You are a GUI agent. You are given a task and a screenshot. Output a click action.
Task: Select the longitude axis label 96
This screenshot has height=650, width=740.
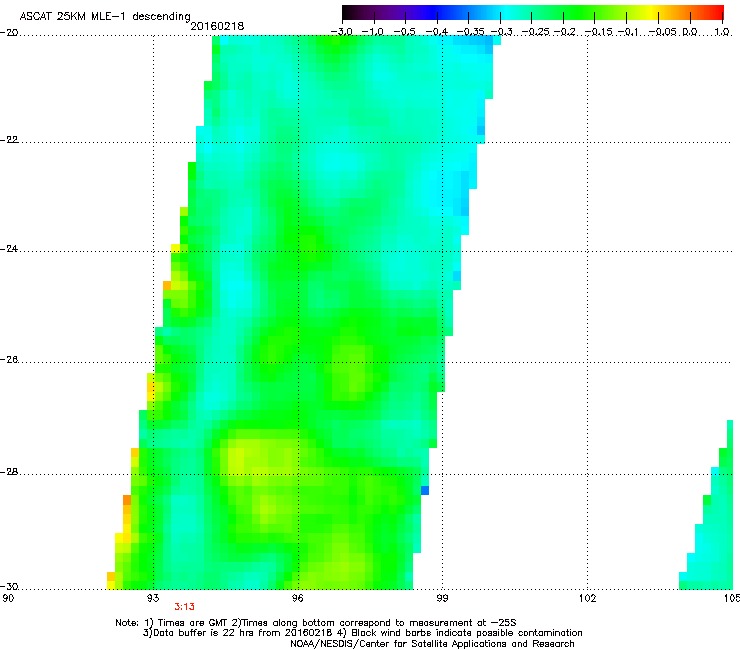coord(297,598)
